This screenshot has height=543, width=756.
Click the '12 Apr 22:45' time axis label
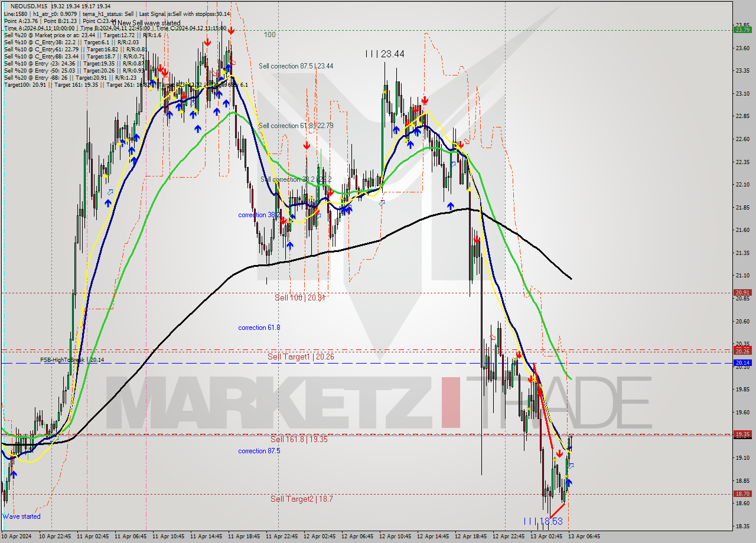pyautogui.click(x=509, y=537)
